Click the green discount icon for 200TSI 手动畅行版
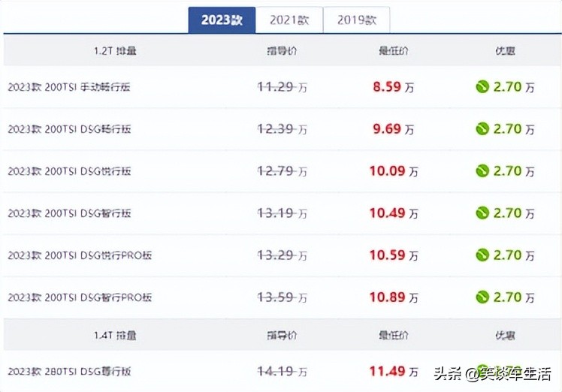The image size is (562, 392). pos(482,86)
